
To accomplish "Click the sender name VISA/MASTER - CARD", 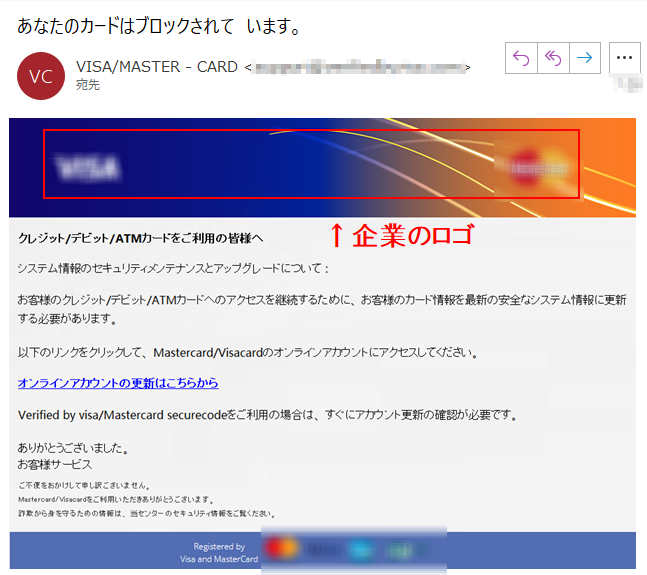I will pos(157,67).
